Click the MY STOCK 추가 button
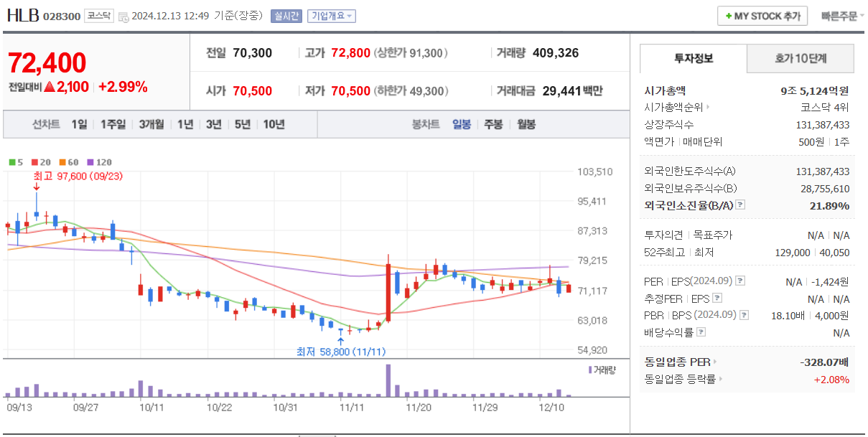 pos(762,15)
